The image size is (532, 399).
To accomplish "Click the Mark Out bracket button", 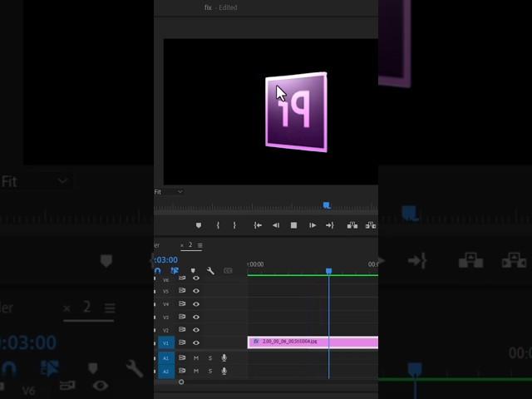I will coord(234,225).
